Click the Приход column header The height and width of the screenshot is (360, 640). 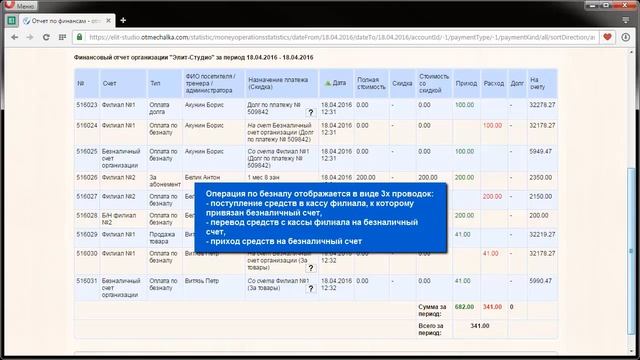click(x=466, y=83)
